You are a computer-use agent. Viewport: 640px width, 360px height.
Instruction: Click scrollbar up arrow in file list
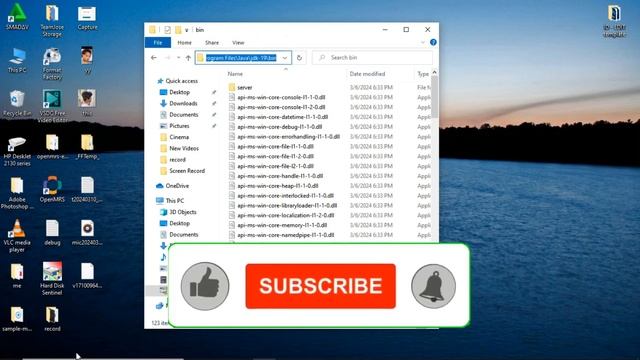click(434, 72)
